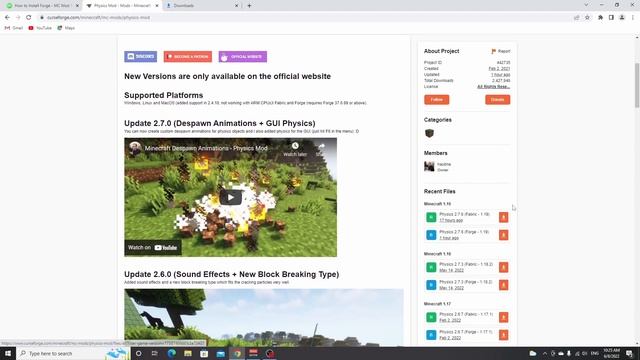Open the green release icon for Fabric 1.18.2
This screenshot has width=640, height=360.
(431, 267)
